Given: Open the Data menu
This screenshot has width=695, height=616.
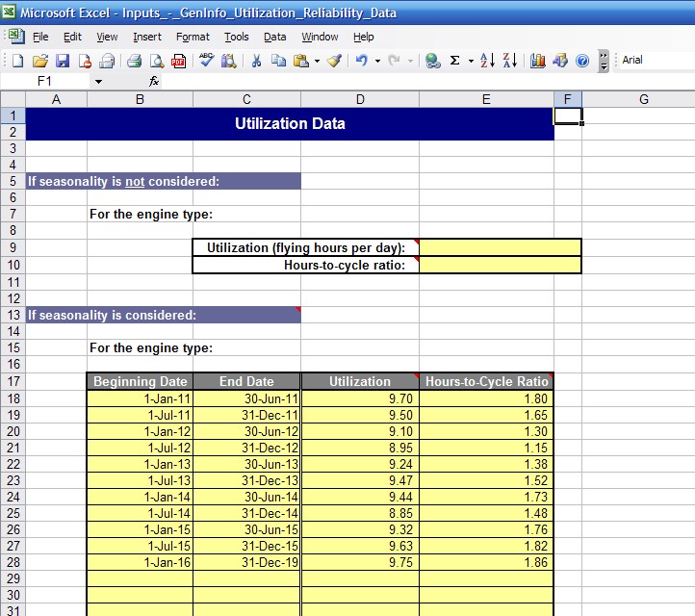Looking at the screenshot, I should (x=275, y=37).
